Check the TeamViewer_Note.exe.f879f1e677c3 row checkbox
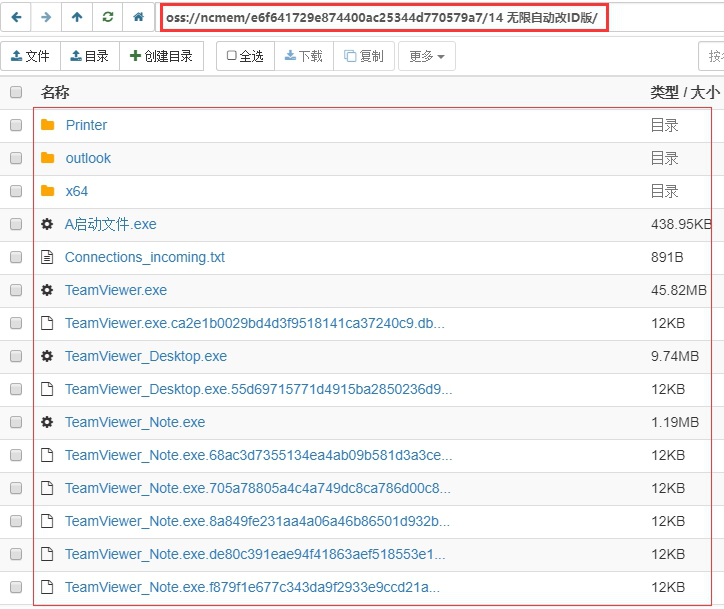 point(16,587)
